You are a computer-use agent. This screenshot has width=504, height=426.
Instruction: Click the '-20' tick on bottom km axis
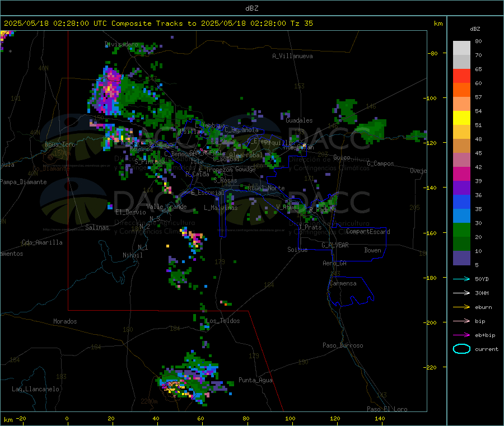point(21,418)
